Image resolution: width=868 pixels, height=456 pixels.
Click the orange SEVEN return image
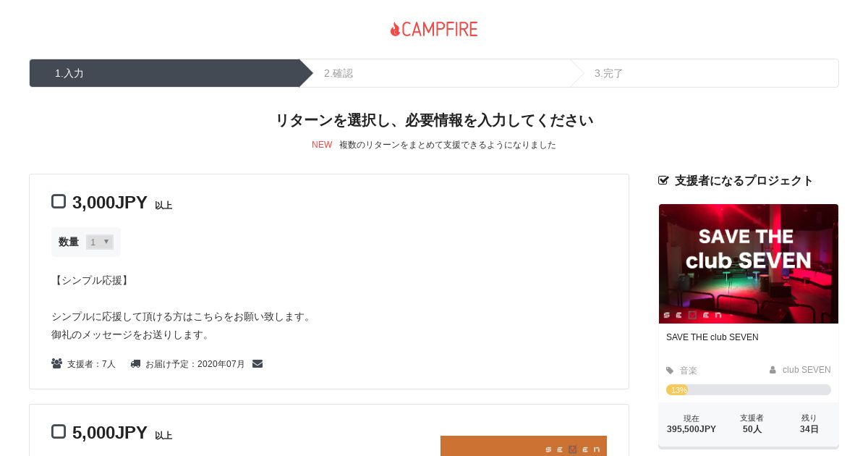point(524,446)
